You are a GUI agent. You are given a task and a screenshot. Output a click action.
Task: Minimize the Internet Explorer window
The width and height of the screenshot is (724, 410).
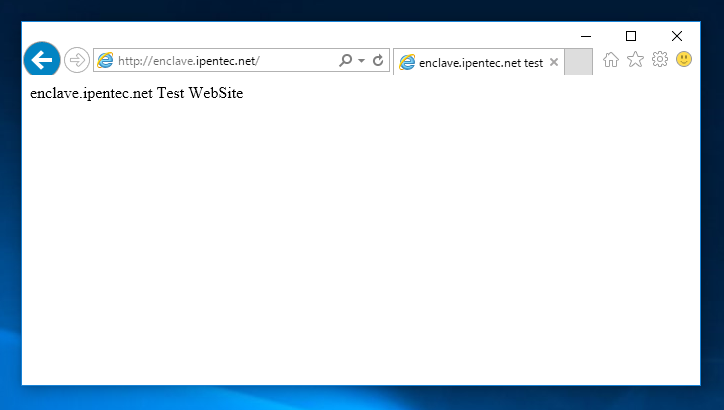586,36
